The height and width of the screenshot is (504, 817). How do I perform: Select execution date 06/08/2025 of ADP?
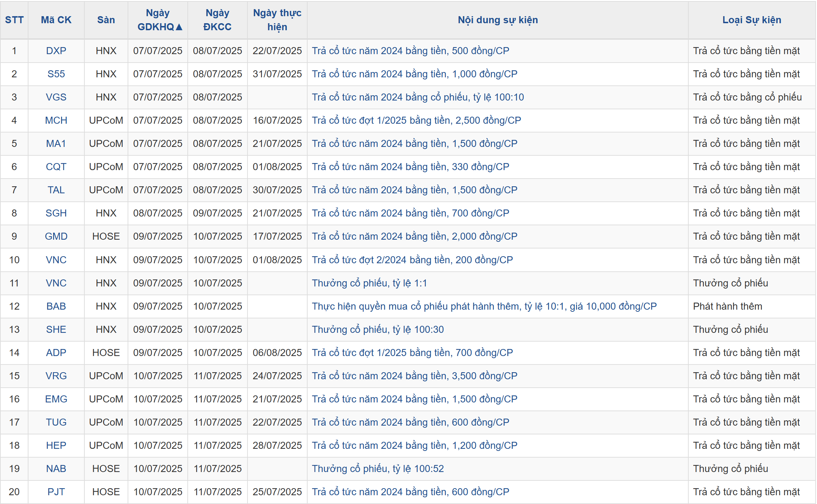277,353
